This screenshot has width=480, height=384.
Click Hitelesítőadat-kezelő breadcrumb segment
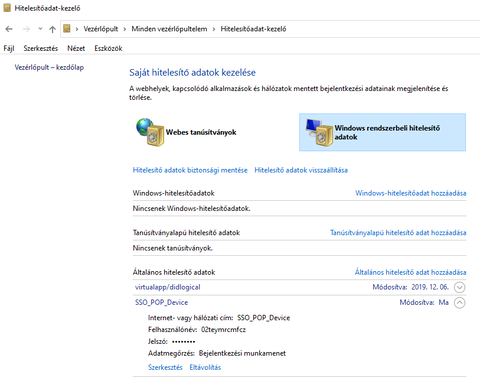(253, 29)
